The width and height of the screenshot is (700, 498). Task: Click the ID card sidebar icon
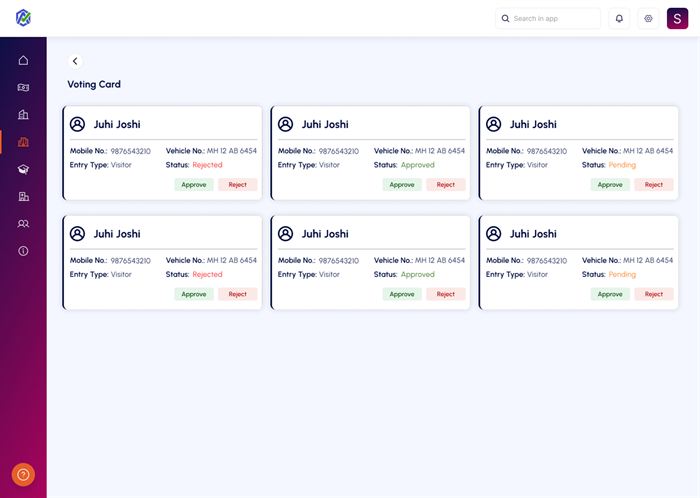point(23,87)
